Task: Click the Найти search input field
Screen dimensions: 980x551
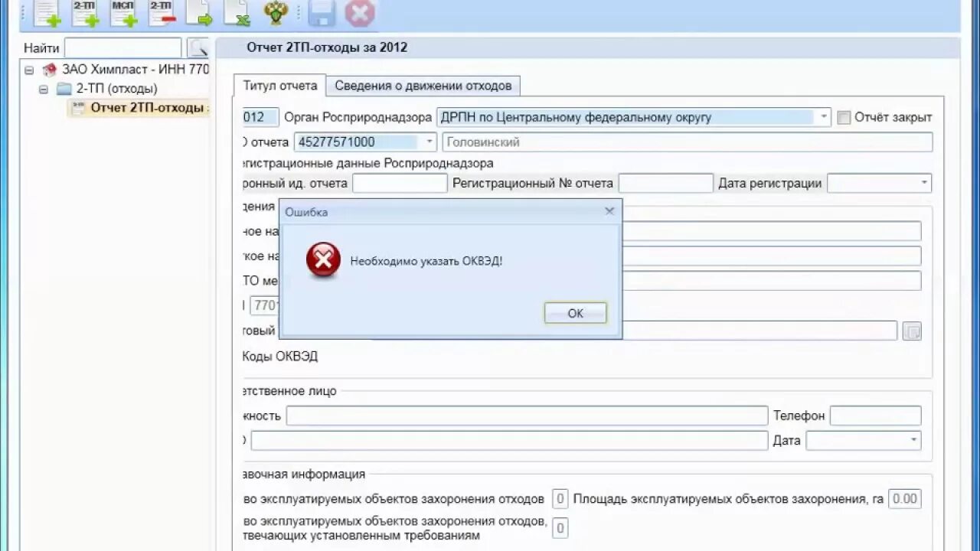Action: (123, 47)
